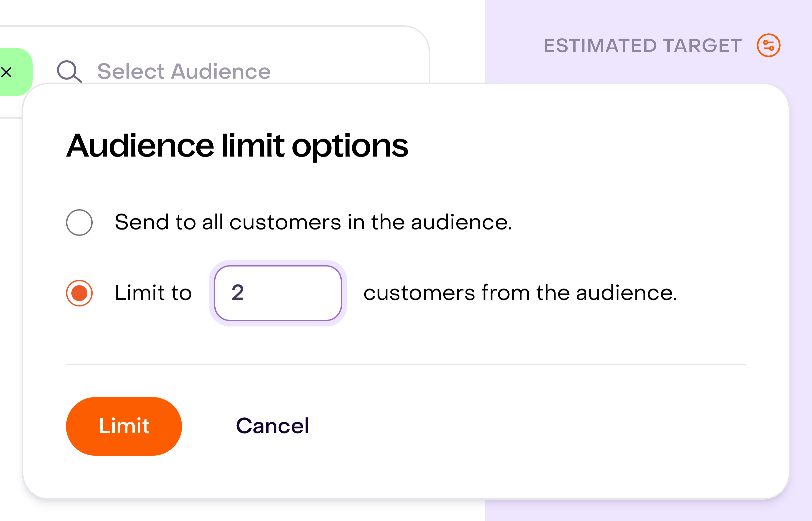Select 'Send to all customers' radio button
The height and width of the screenshot is (521, 812).
(x=79, y=222)
